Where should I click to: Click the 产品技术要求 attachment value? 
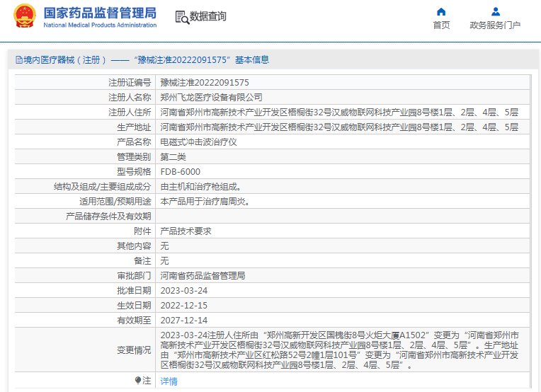(x=186, y=231)
